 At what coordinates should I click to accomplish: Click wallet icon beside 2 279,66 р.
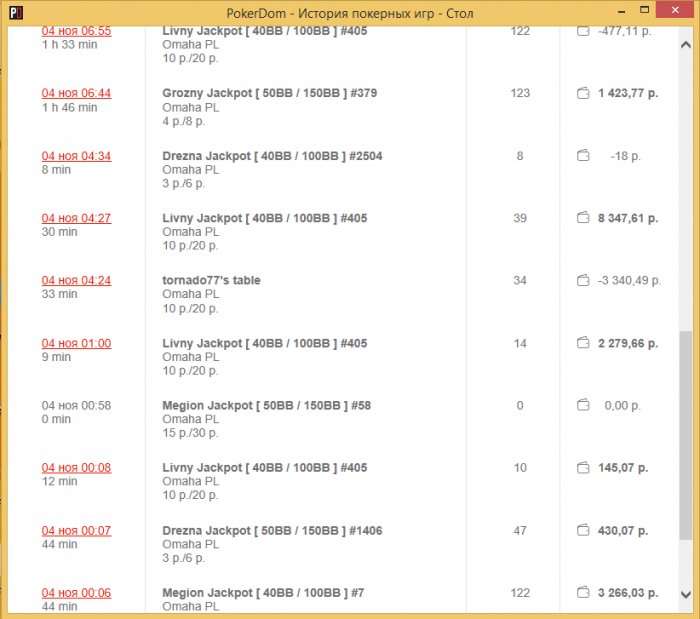[x=583, y=343]
